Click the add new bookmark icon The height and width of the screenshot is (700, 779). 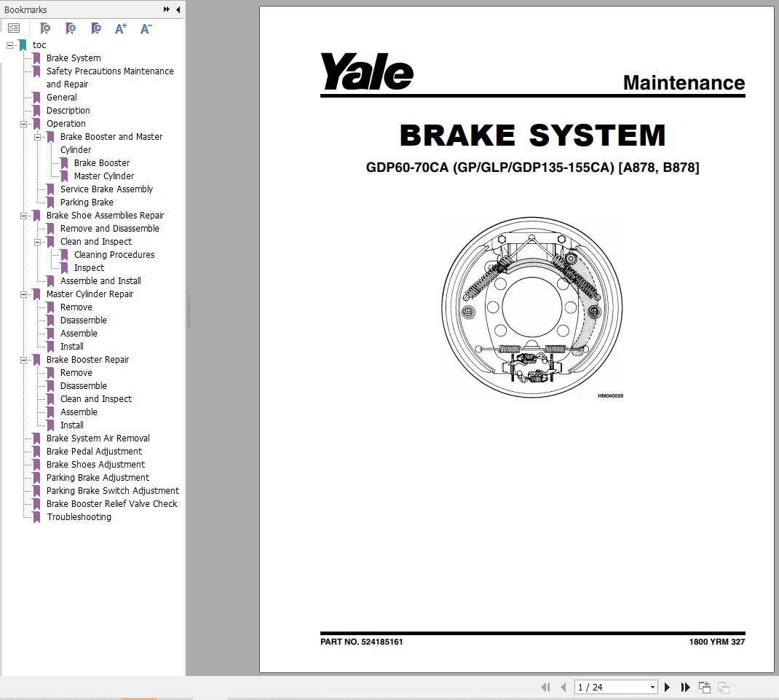click(x=71, y=28)
